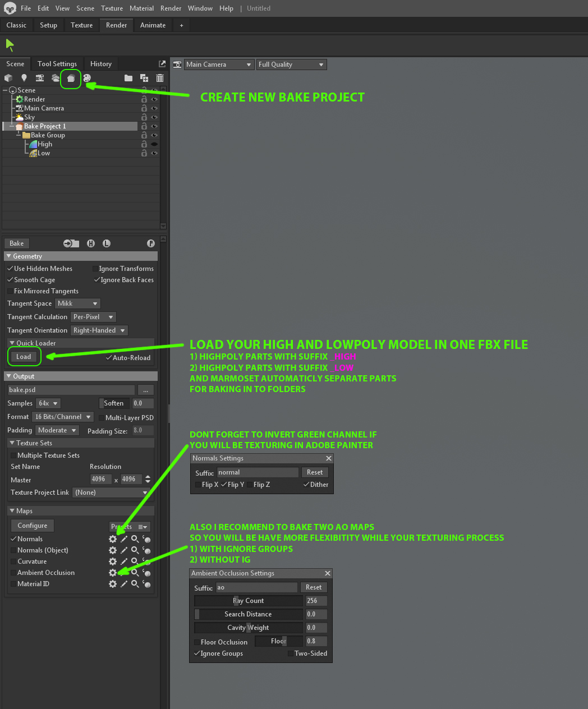
Task: Open Curvature map settings gear
Action: pyautogui.click(x=113, y=561)
